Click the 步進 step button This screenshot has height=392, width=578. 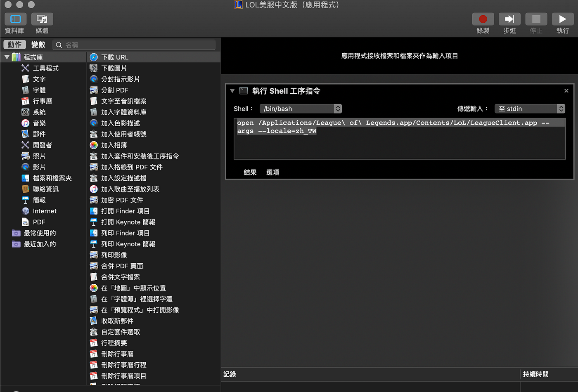(x=509, y=19)
